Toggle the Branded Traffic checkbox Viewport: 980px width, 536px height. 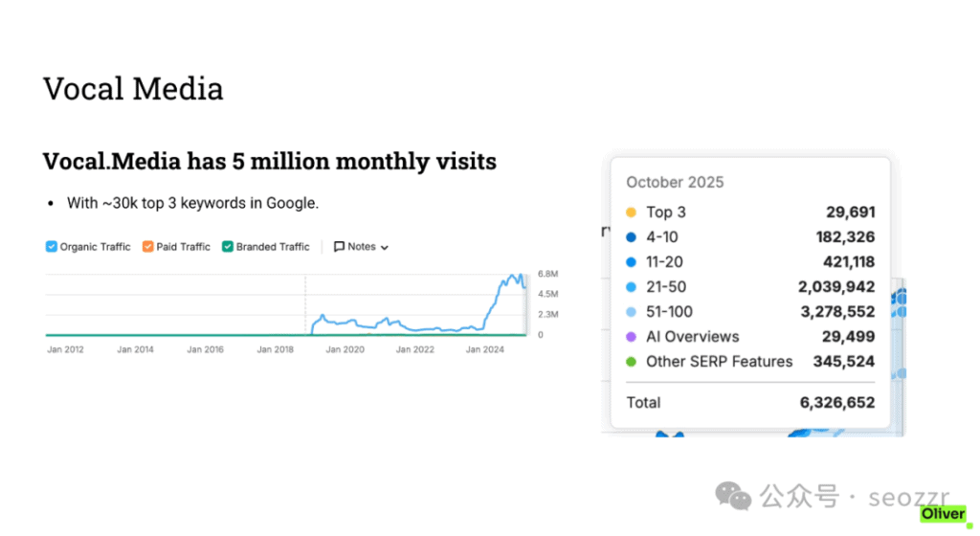(x=228, y=247)
